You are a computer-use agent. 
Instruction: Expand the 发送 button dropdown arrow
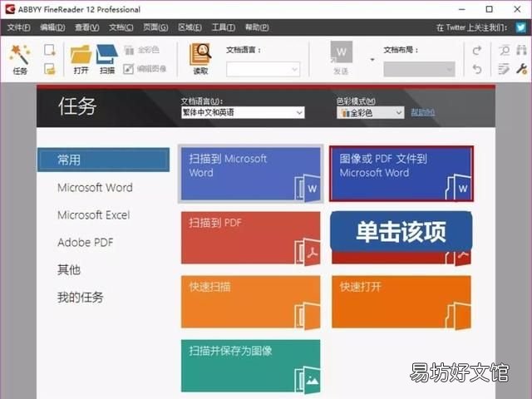[372, 60]
